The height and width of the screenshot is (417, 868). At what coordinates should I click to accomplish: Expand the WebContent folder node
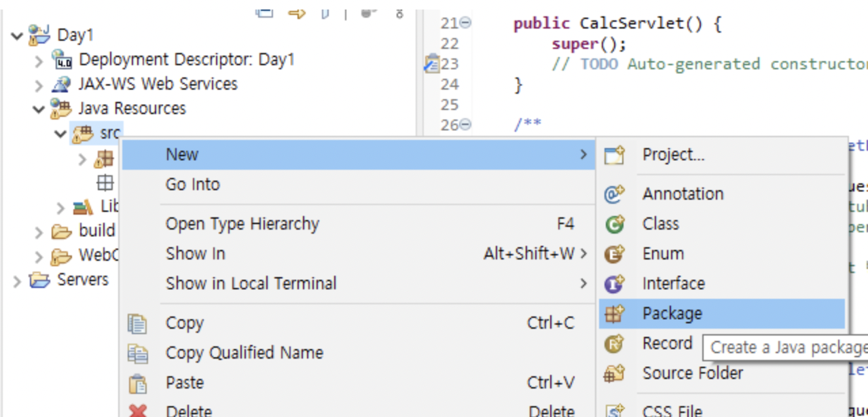coord(39,257)
